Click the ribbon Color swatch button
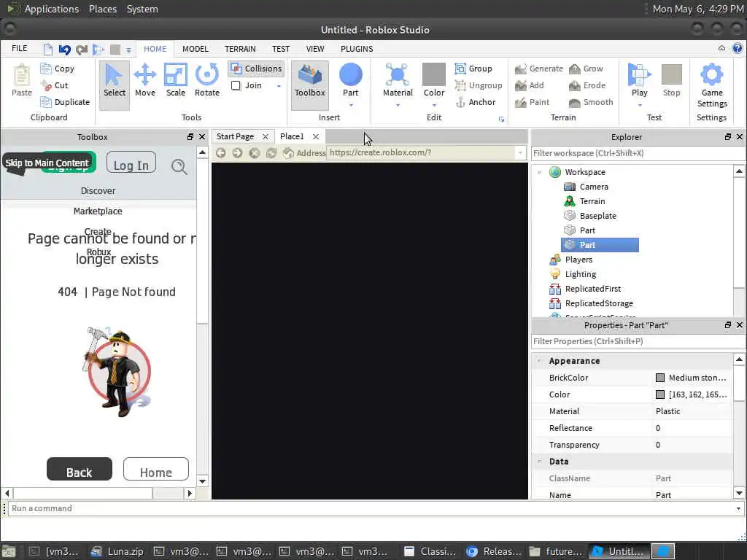 [x=433, y=75]
